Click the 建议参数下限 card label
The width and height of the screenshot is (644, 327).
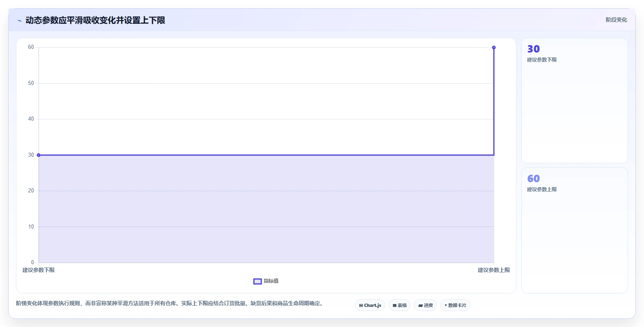tap(542, 60)
